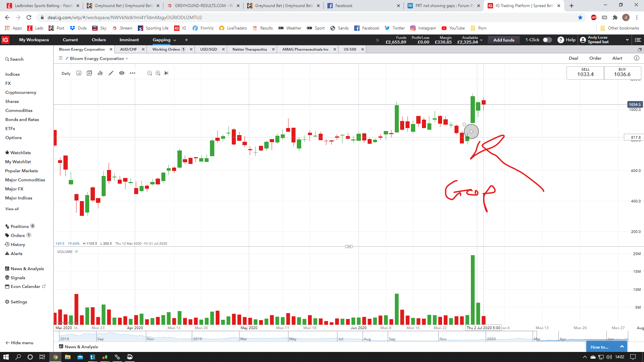Open the Daily timeframe selector
Image resolution: width=644 pixels, height=362 pixels.
tap(66, 73)
